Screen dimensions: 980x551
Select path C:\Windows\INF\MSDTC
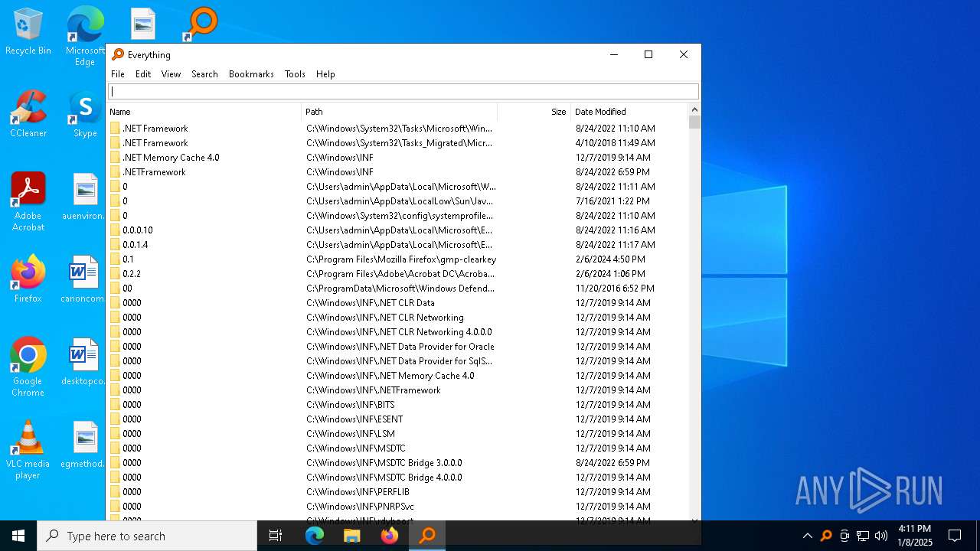point(356,448)
